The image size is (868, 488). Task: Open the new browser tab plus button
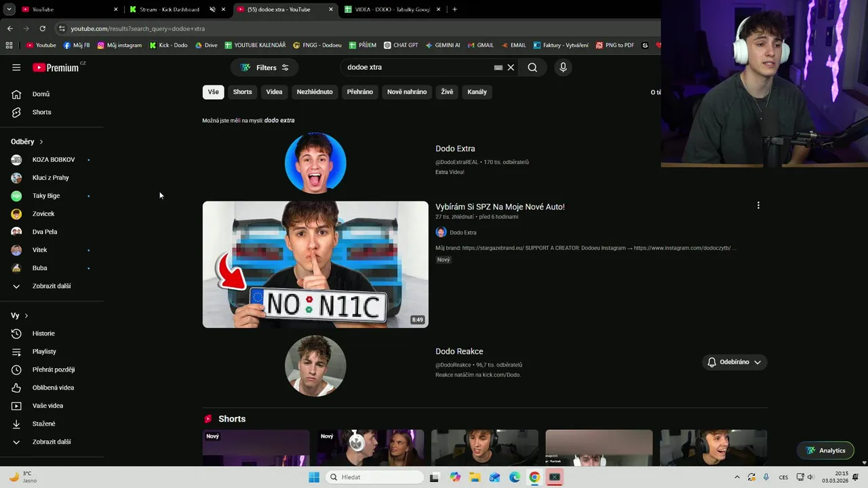pyautogui.click(x=454, y=9)
